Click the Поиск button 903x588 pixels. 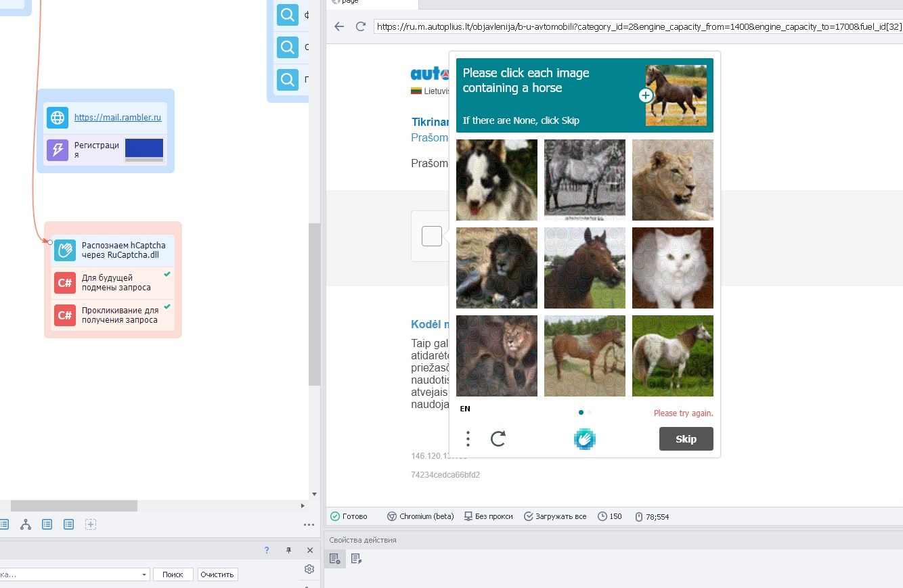[x=173, y=574]
